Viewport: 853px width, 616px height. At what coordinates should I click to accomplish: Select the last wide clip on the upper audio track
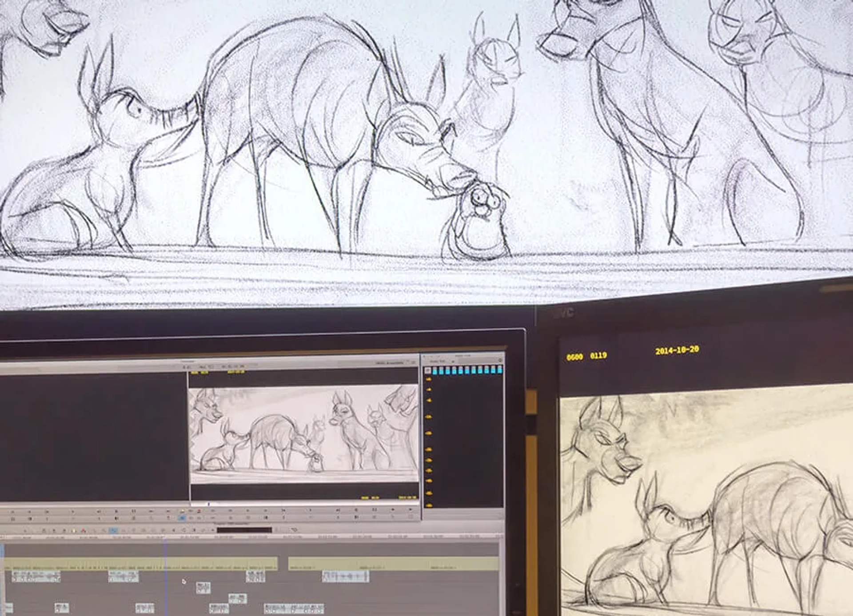tap(346, 576)
